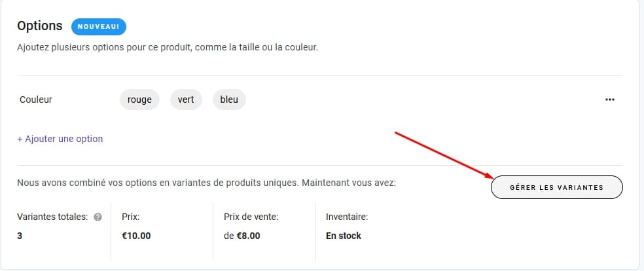The image size is (644, 271).
Task: Click the help icon beside Variantes totales
Action: (x=98, y=217)
